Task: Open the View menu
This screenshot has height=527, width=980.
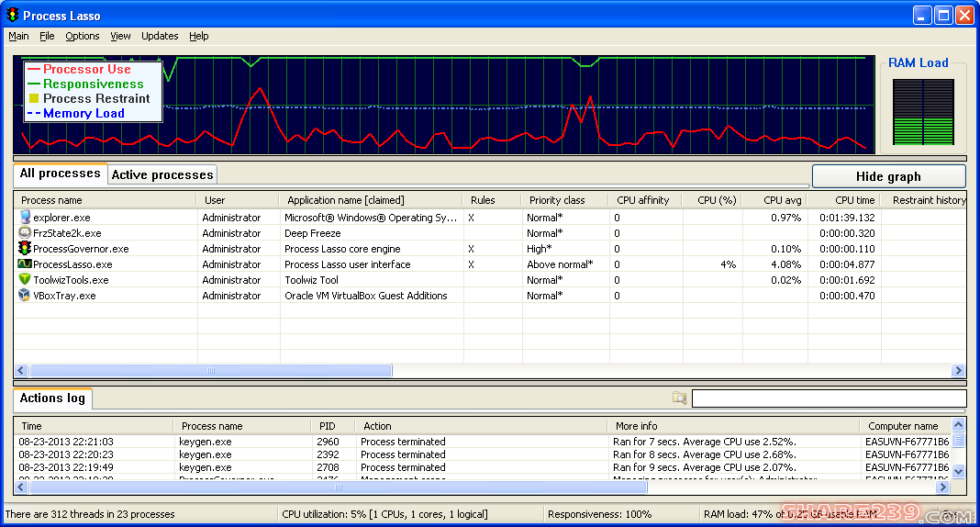Action: point(120,36)
